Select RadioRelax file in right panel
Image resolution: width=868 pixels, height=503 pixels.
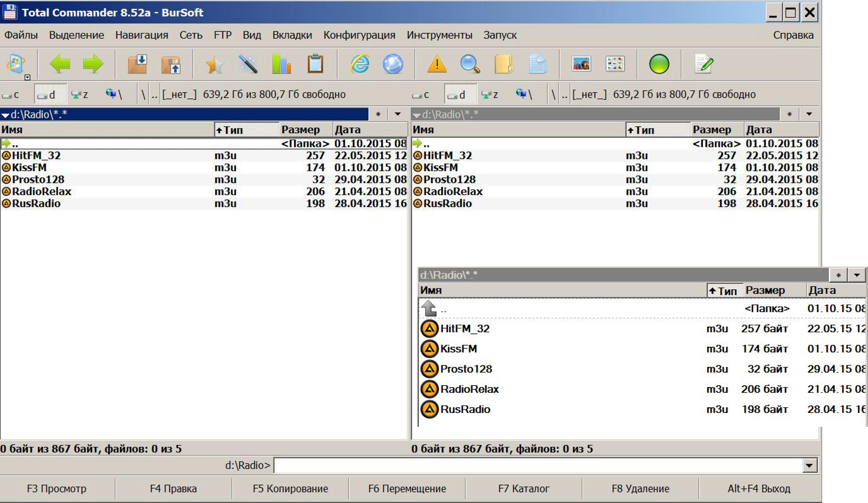click(615, 192)
